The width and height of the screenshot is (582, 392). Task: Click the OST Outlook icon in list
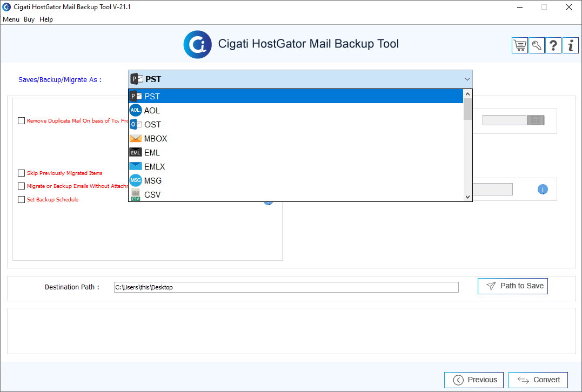click(x=136, y=125)
